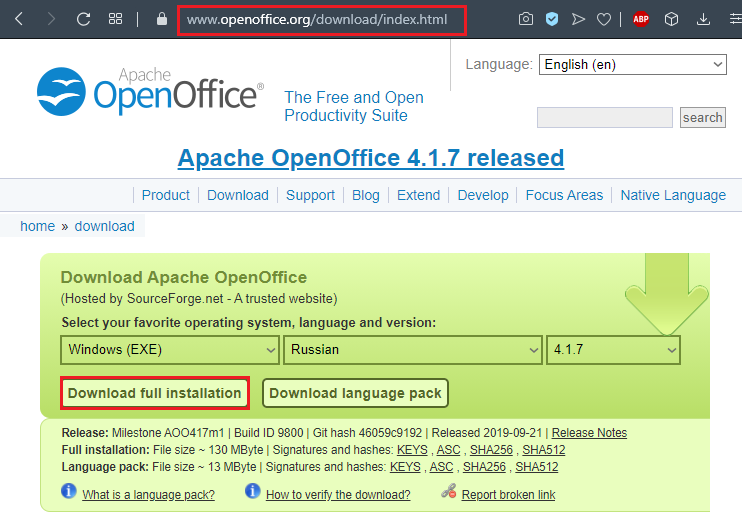The image size is (742, 514).
Task: Go to the Support menu item
Action: (x=310, y=195)
